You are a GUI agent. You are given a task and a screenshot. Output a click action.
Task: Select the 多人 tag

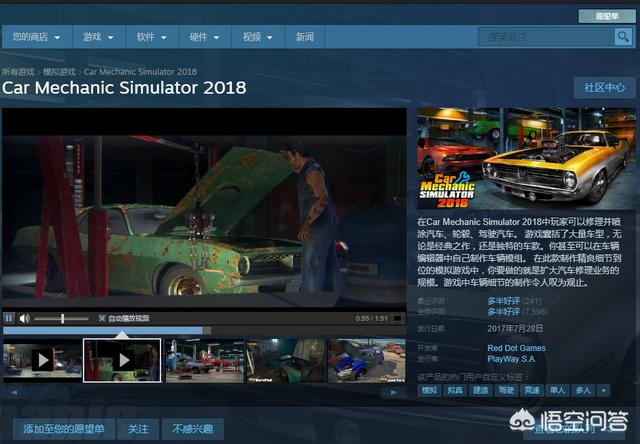click(583, 391)
